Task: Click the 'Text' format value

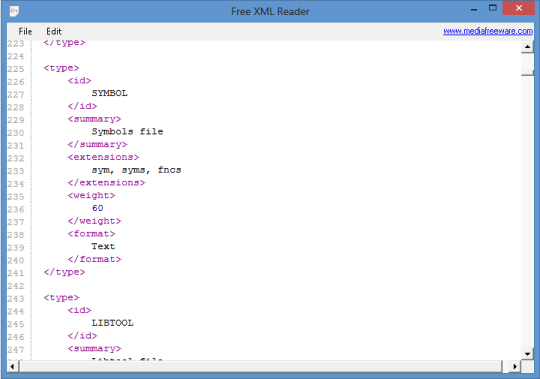Action: click(103, 246)
